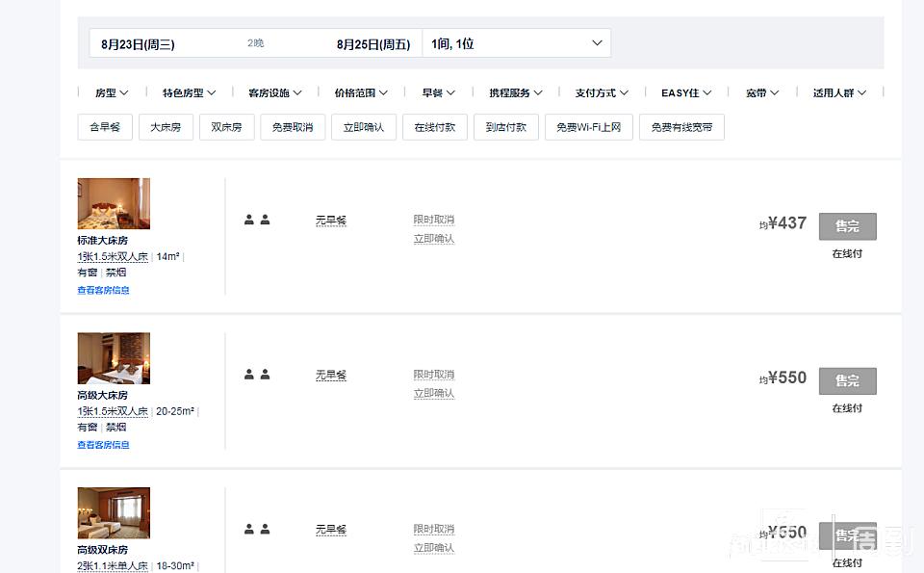Toggle the 到店付款 filter
This screenshot has height=573, width=924.
pyautogui.click(x=505, y=126)
